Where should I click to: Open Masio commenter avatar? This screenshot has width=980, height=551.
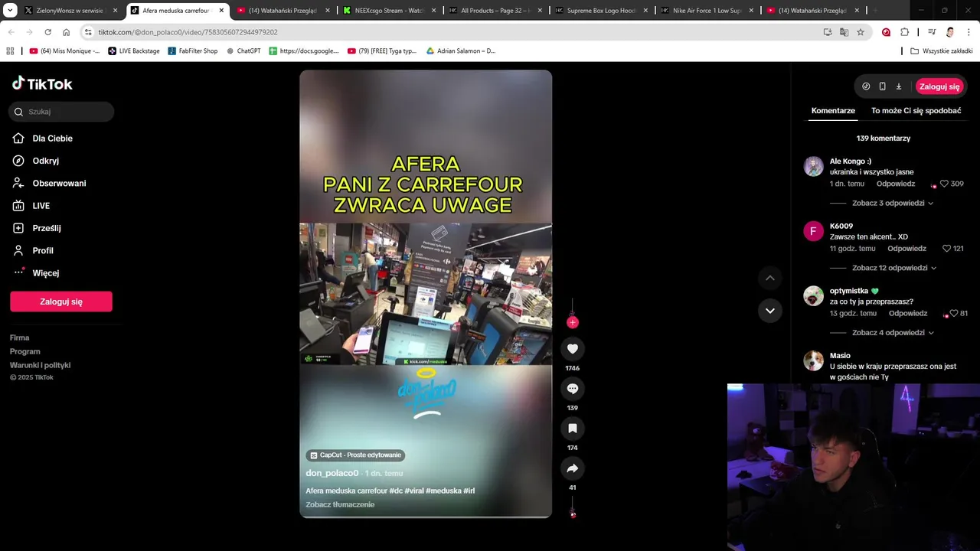813,361
